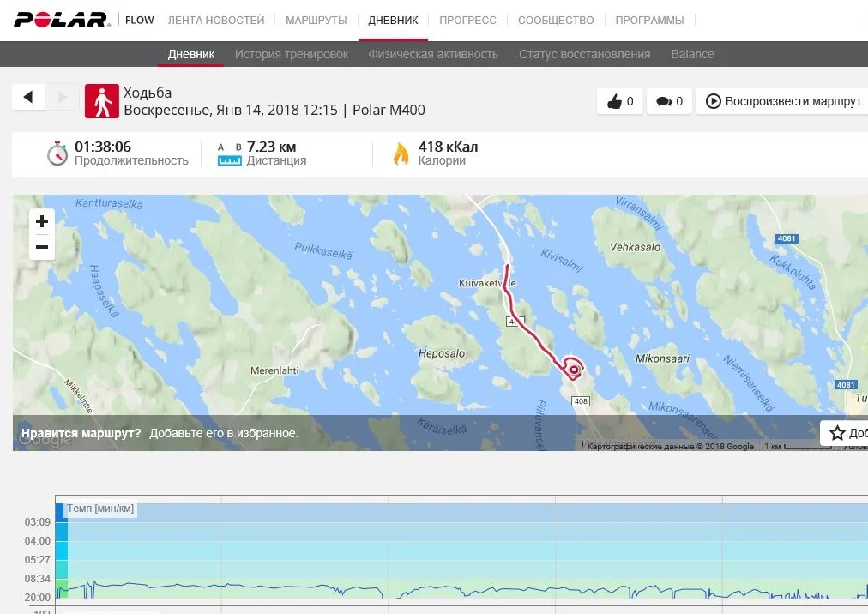868x614 pixels.
Task: Open История тренировок tab
Action: click(291, 54)
